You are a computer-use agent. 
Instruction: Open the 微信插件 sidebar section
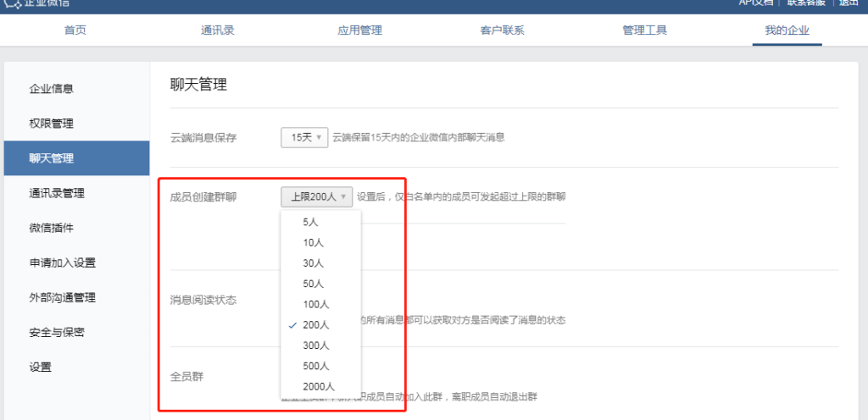coord(51,228)
